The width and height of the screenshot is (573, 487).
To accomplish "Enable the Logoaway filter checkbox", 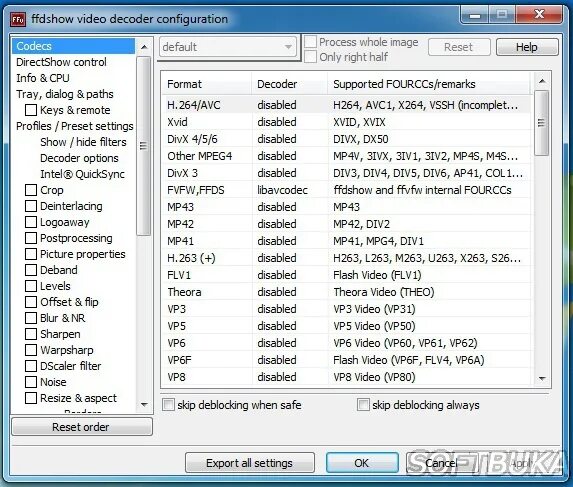I will click(31, 222).
